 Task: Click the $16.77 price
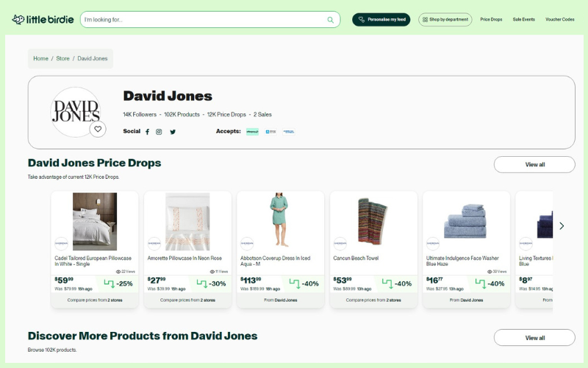point(434,280)
